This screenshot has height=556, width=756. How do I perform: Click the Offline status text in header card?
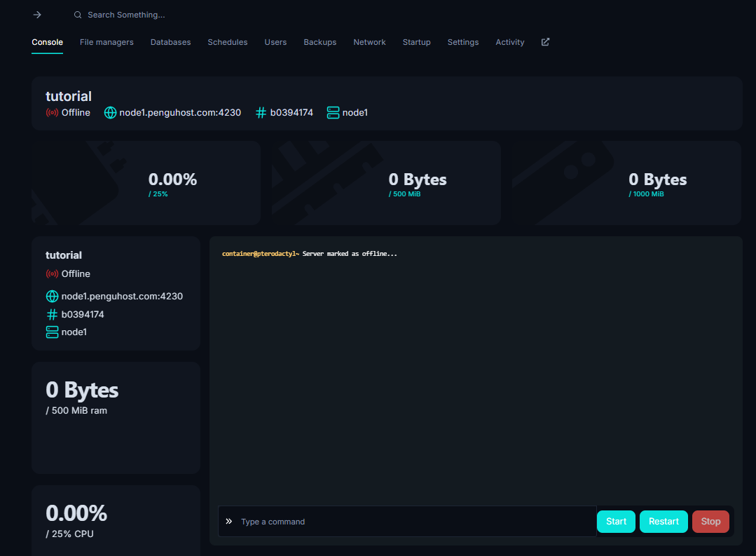76,112
